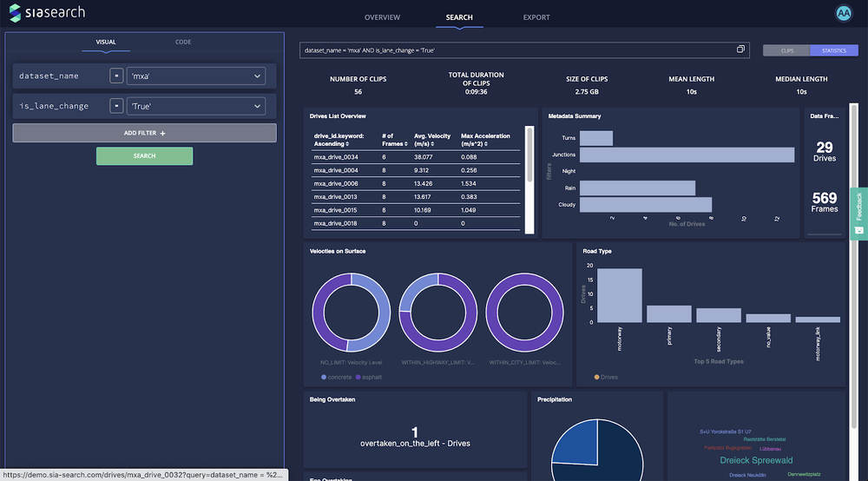Screen dimensions: 868x481
Task: Open the Feedback side tab
Action: 859,213
